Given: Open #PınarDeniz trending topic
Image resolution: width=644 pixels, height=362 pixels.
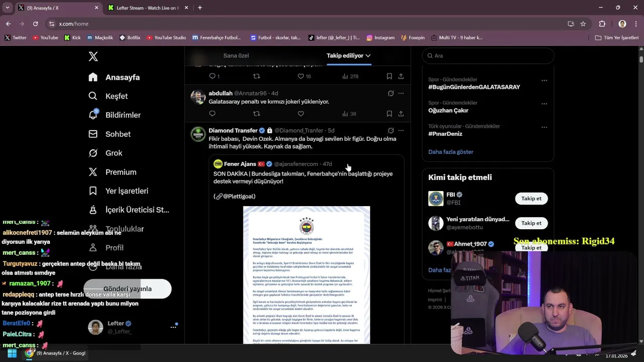Looking at the screenshot, I should (445, 134).
